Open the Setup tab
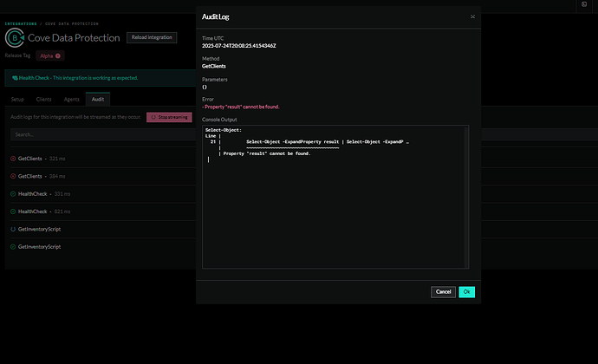 [17, 99]
